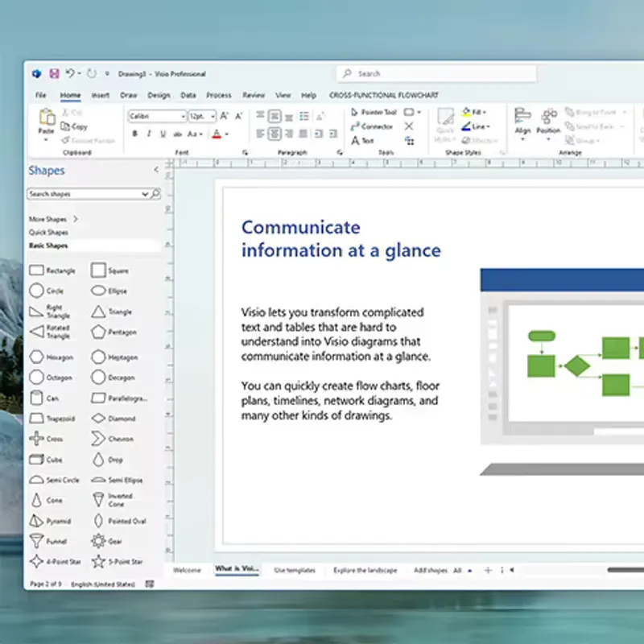Click the Search box in title bar
Image resolution: width=644 pixels, height=644 pixels.
[436, 73]
